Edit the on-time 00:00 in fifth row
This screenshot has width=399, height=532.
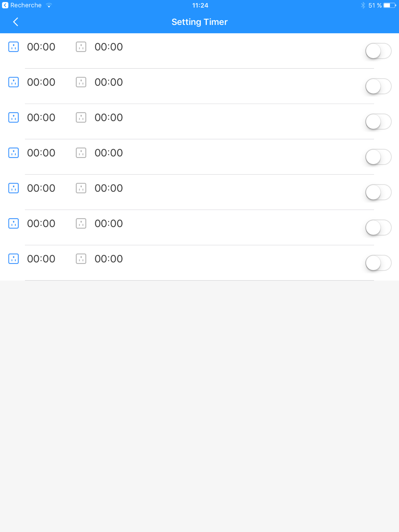coord(41,188)
